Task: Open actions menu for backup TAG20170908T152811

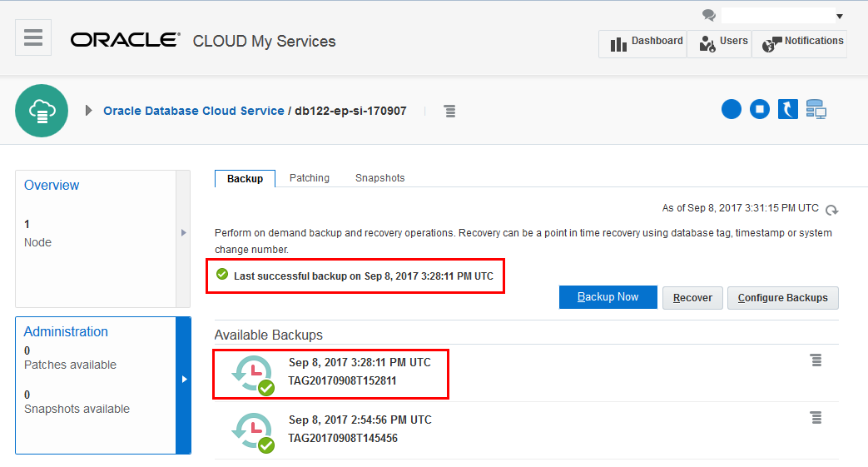Action: click(816, 360)
